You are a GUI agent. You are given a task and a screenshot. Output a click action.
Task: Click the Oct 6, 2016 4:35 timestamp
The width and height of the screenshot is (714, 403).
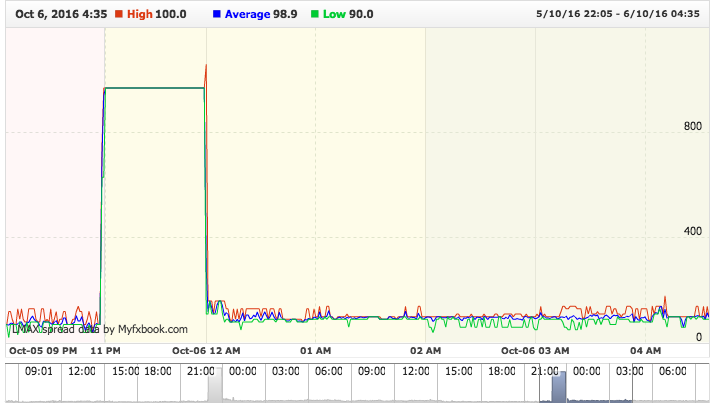click(x=61, y=14)
